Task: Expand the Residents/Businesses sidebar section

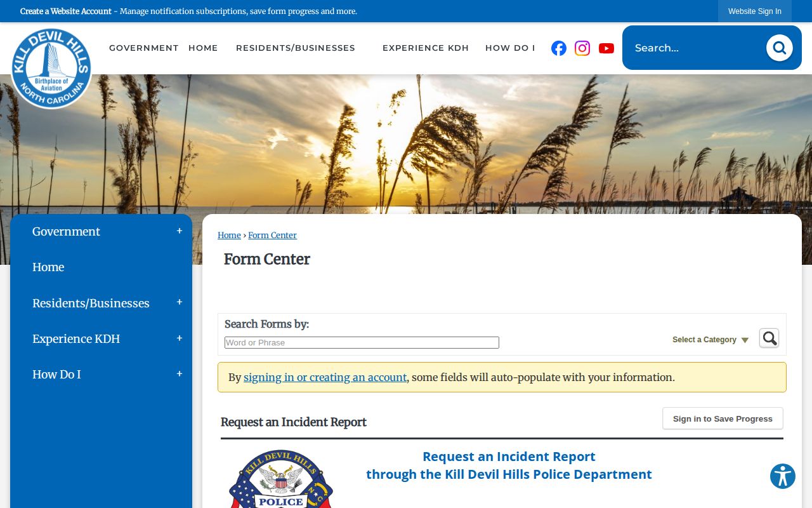Action: point(180,303)
